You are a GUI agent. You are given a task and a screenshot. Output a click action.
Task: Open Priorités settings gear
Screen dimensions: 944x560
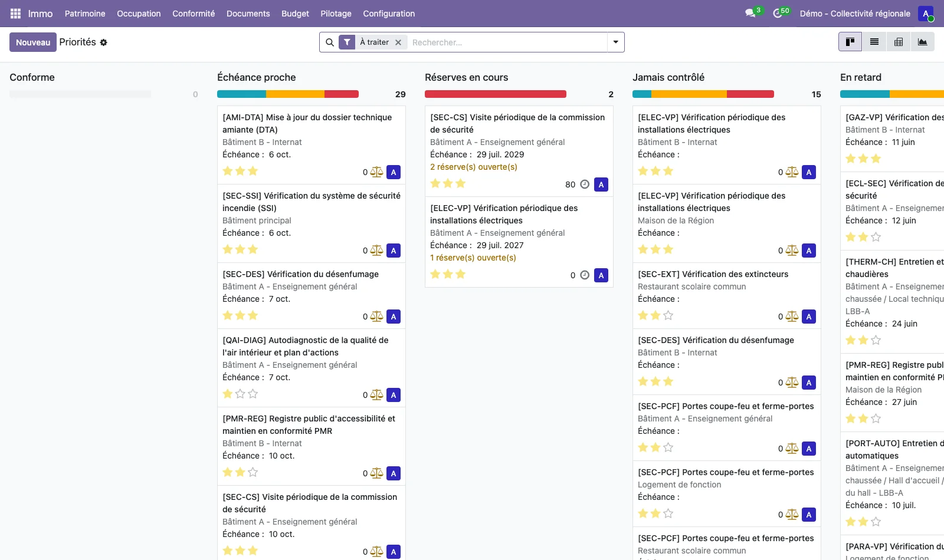coord(104,42)
